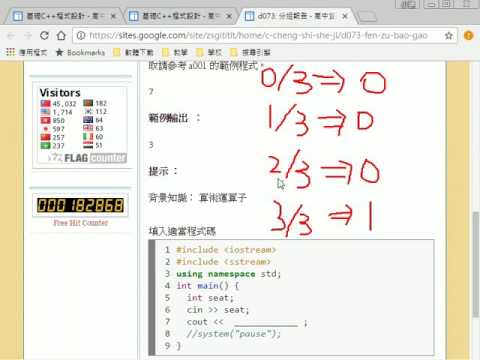480x360 pixels.
Task: Click the vertical page scrollbar thumb
Action: tap(476, 264)
